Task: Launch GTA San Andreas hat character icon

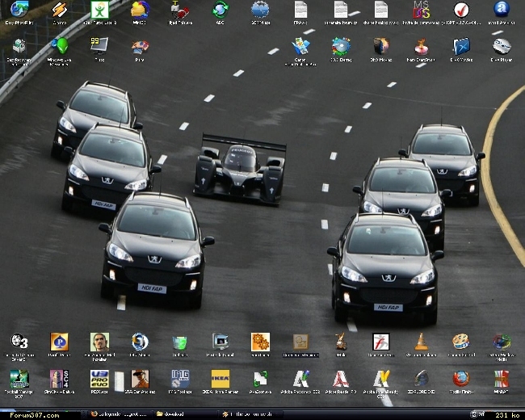Action: tap(140, 379)
